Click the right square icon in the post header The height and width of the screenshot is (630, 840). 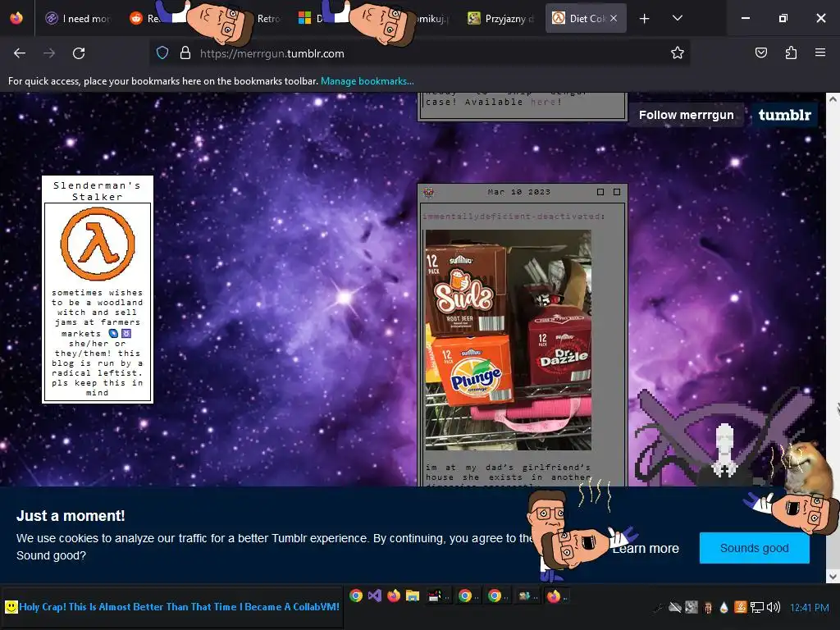click(617, 192)
